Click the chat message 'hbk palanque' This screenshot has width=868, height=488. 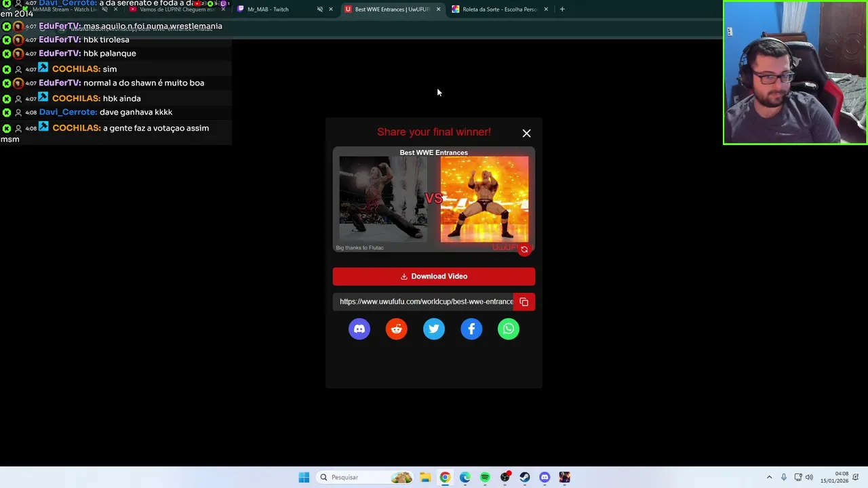pos(110,54)
